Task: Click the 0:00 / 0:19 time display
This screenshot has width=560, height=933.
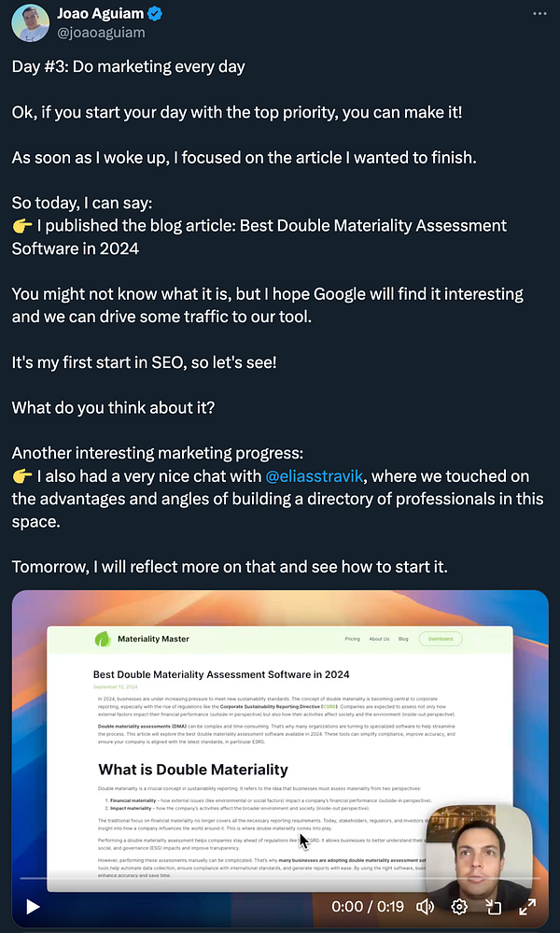Action: click(368, 907)
